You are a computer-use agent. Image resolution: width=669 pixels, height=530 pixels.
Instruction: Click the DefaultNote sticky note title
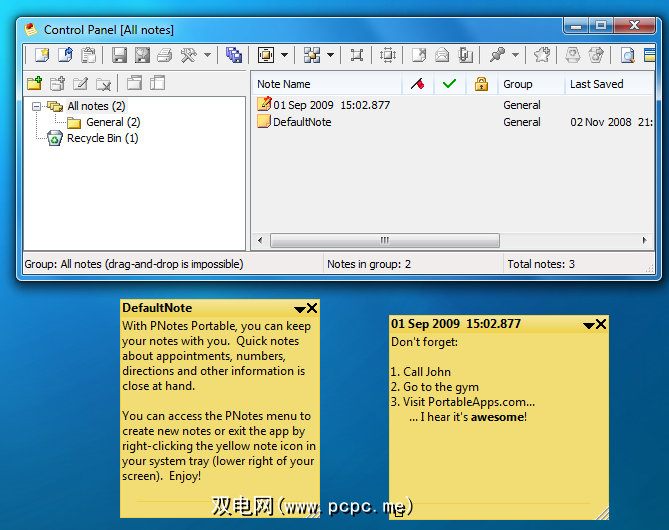(x=157, y=308)
